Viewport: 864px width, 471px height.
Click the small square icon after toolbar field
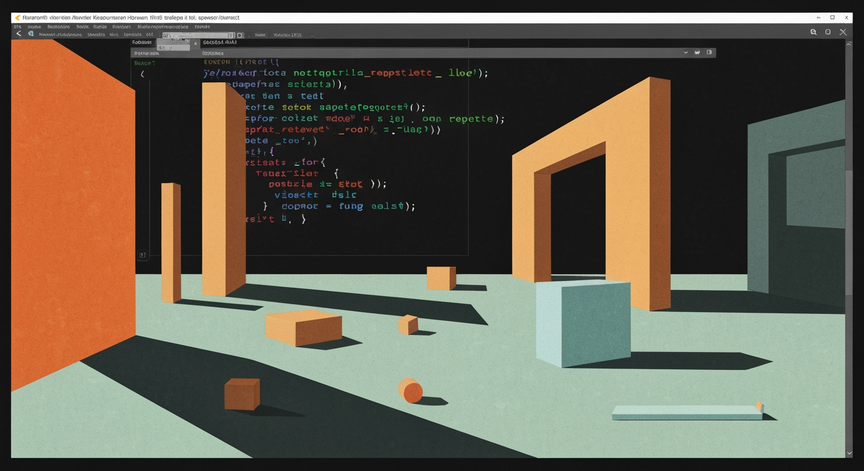pyautogui.click(x=240, y=35)
